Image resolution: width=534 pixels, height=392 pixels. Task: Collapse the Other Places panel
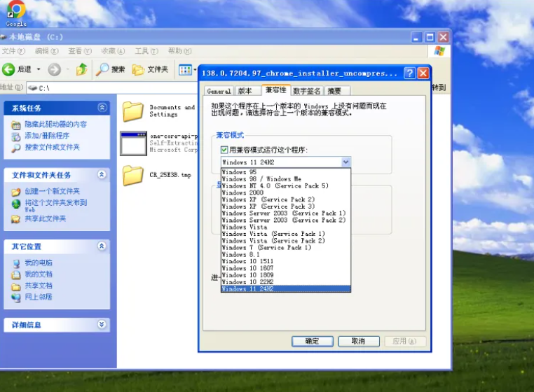click(102, 246)
